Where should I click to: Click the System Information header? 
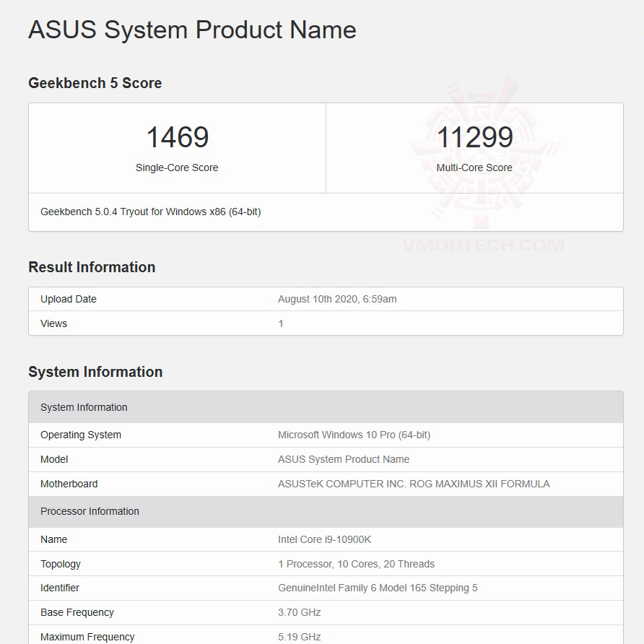pyautogui.click(x=96, y=372)
